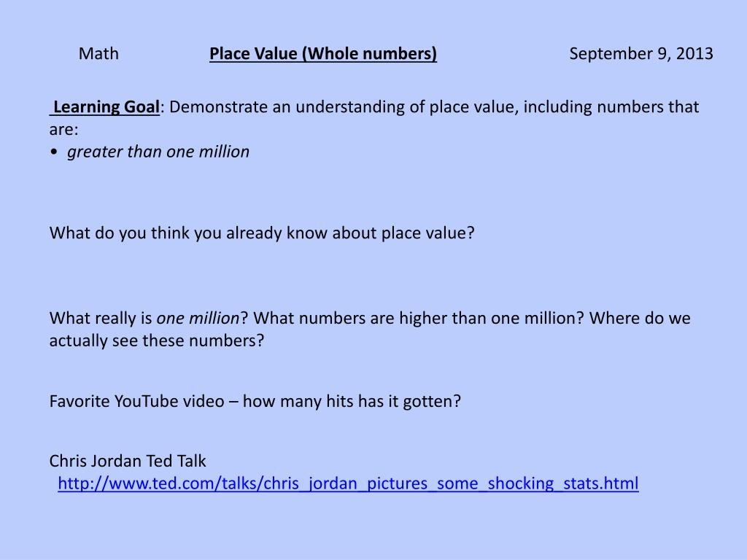Select the "are:" text below Learning Goal
The image size is (747, 560).
[x=64, y=130]
